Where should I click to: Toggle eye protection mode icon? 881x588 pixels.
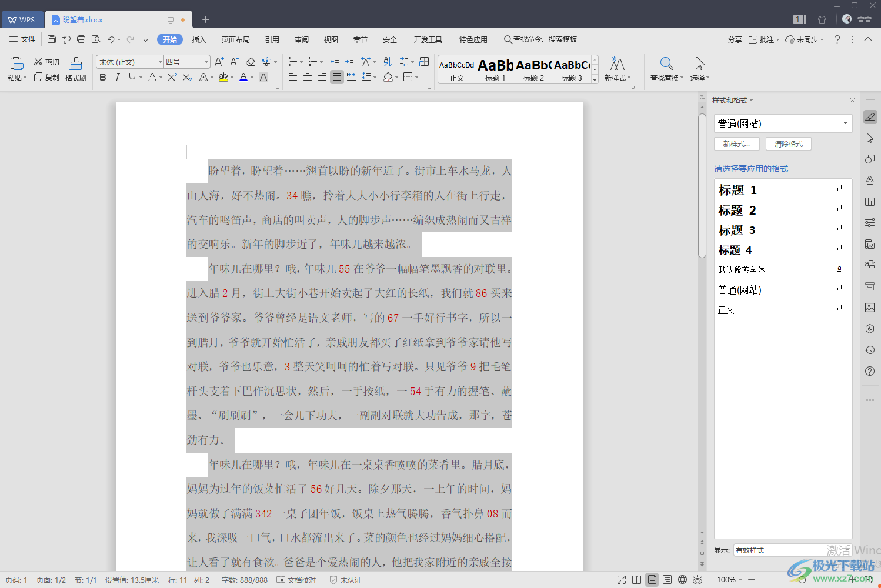click(698, 580)
